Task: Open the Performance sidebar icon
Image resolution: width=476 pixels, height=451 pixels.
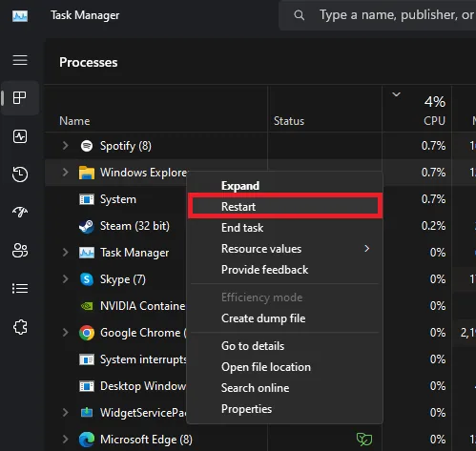Action: click(x=20, y=136)
